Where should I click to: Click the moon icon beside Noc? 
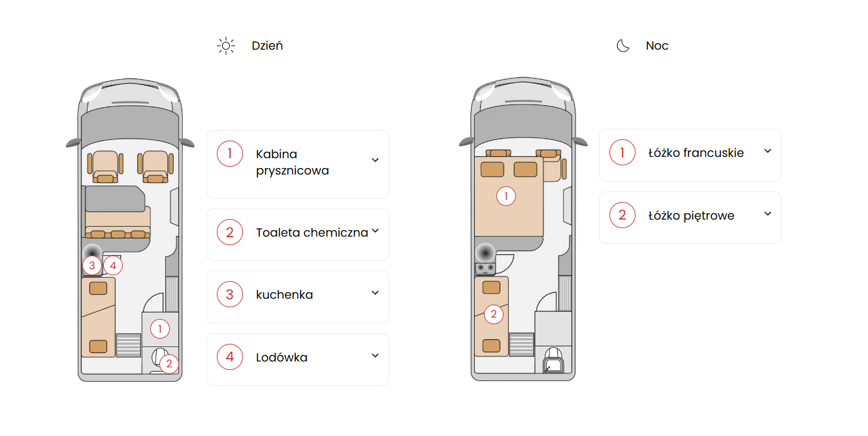coord(623,46)
